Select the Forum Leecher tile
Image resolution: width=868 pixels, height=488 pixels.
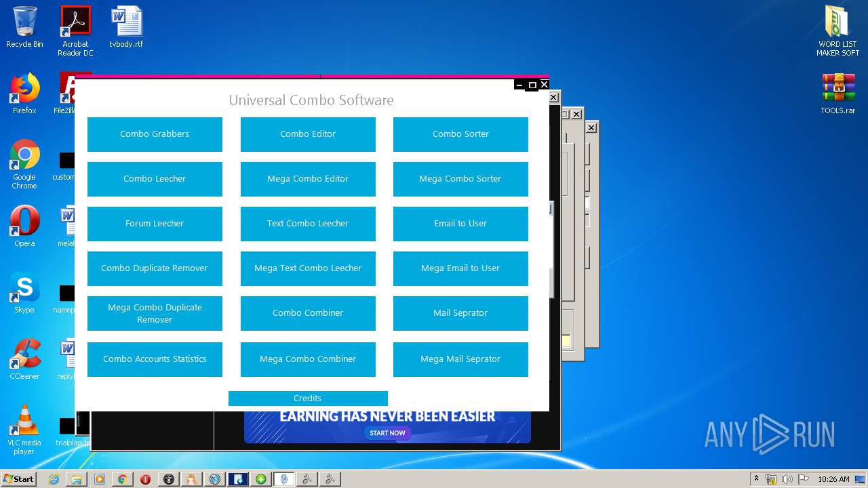point(155,224)
